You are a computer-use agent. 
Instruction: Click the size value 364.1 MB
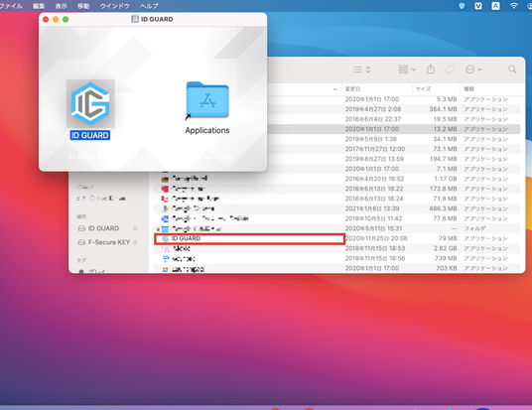tap(443, 109)
